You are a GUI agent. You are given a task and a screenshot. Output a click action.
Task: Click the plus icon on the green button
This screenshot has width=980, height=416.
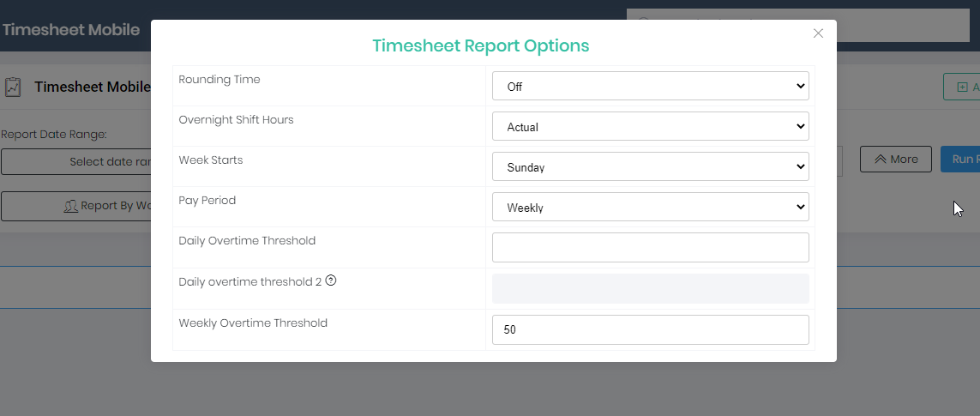pos(961,87)
